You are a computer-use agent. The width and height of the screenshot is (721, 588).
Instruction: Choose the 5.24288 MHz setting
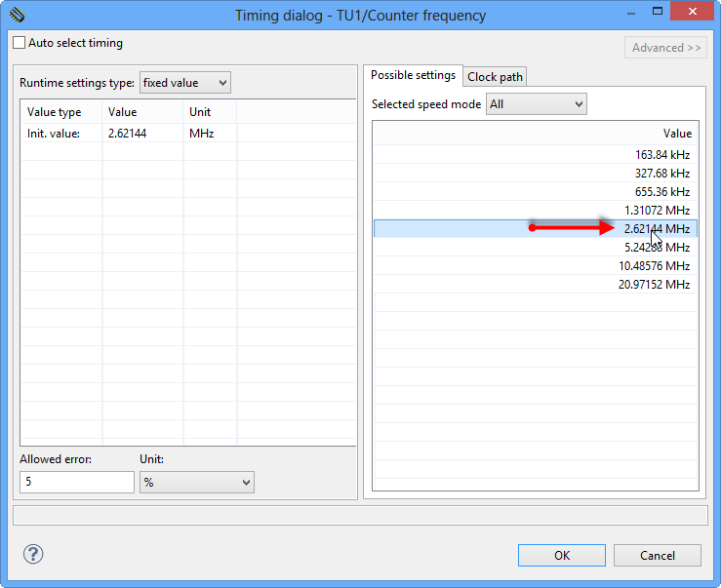[x=657, y=248]
